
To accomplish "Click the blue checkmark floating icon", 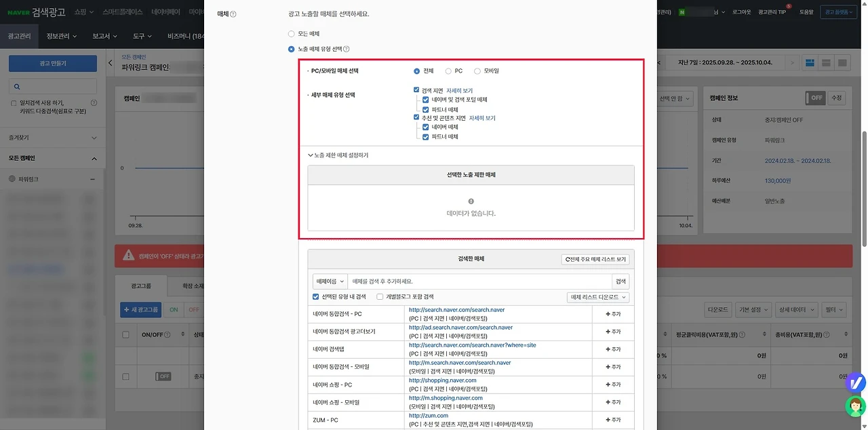I will coord(856,383).
